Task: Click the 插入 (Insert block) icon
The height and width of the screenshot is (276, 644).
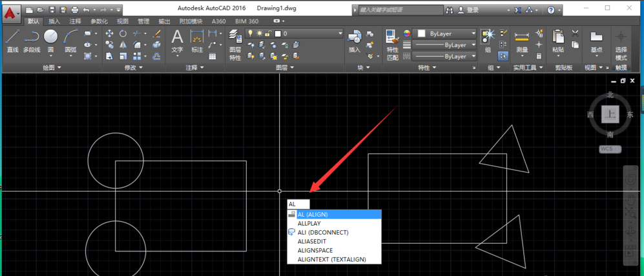Action: tap(354, 40)
